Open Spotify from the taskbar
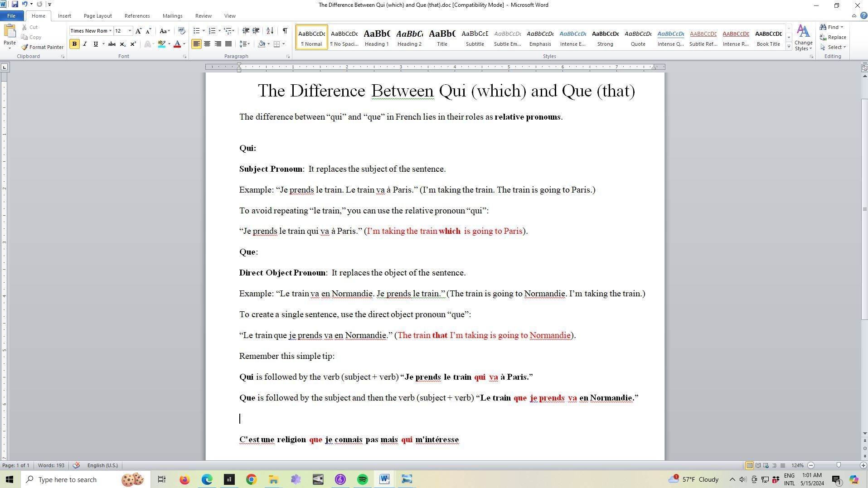868x488 pixels. tap(363, 479)
